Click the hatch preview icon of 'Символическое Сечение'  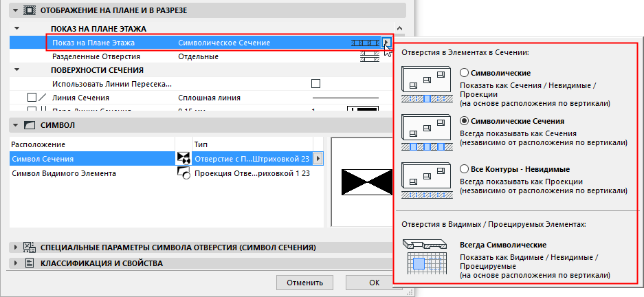(x=366, y=43)
